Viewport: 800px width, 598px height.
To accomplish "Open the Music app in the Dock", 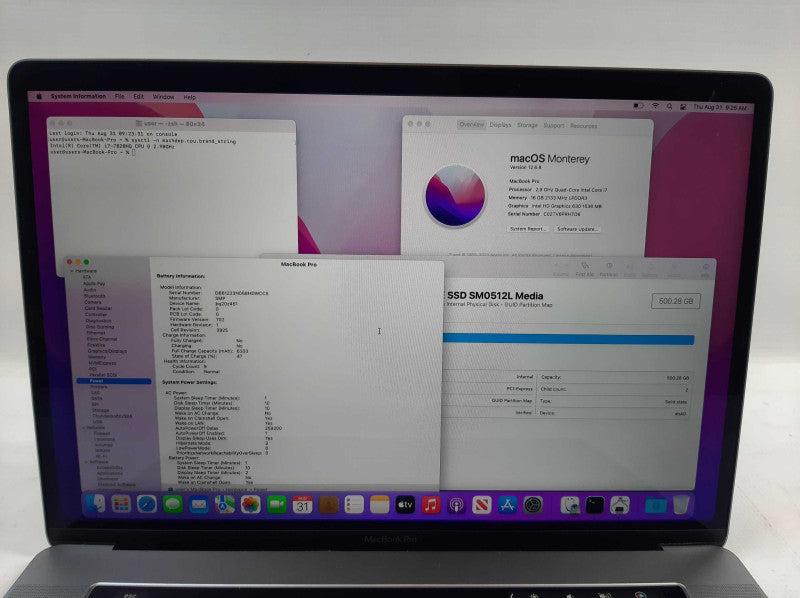I will click(x=431, y=505).
